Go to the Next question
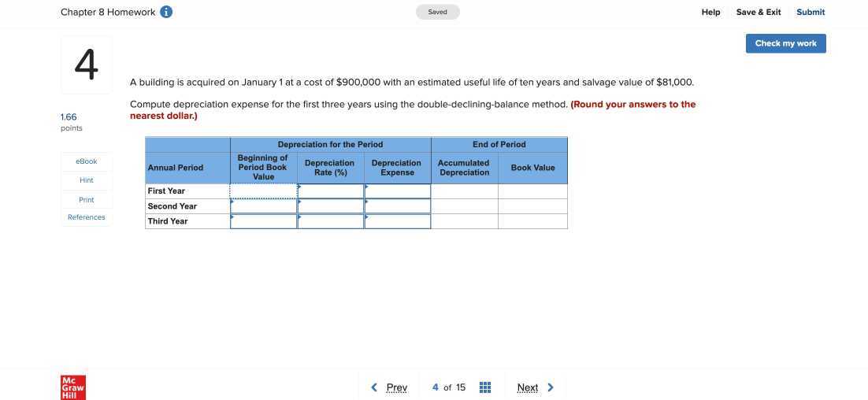 coord(536,387)
